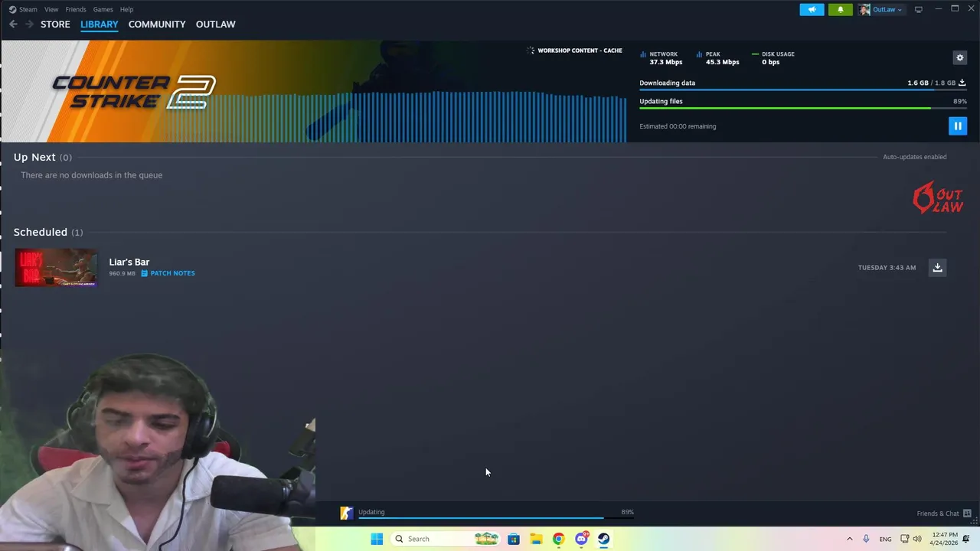
Task: Click the OutLaw profile avatar
Action: [864, 9]
